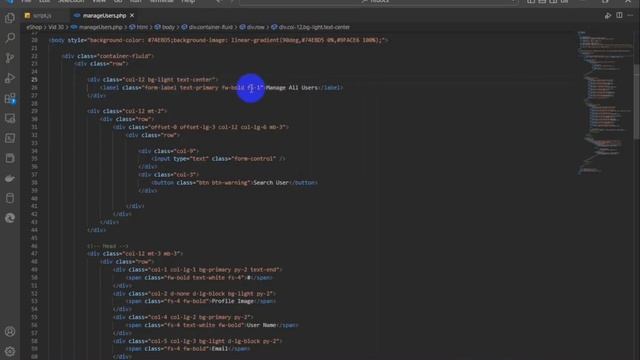
Task: Click the div.col-12.bg-light.text-center breadcrumb
Action: (x=311, y=27)
